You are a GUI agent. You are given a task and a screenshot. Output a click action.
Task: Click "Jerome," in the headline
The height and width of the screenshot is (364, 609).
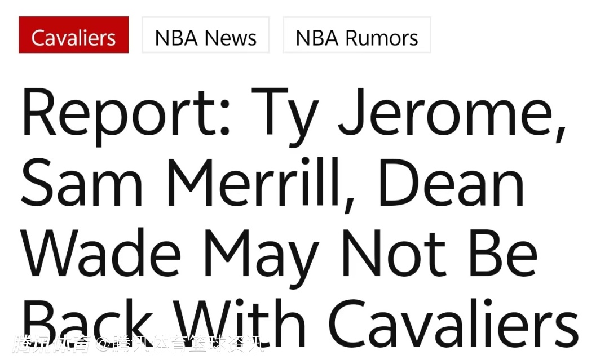[x=453, y=114]
